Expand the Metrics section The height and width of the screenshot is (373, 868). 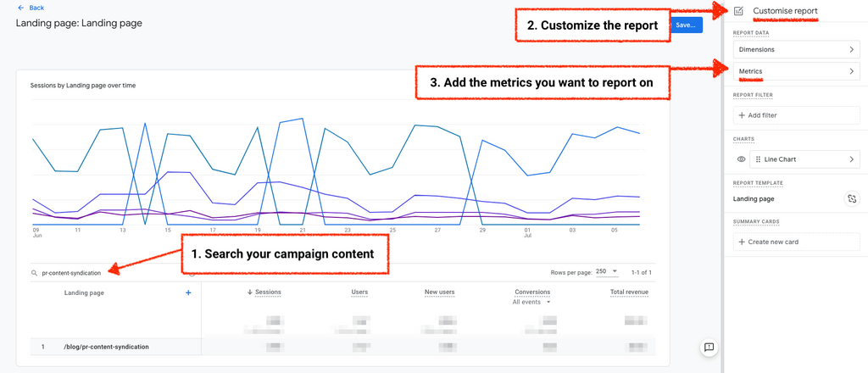point(796,72)
